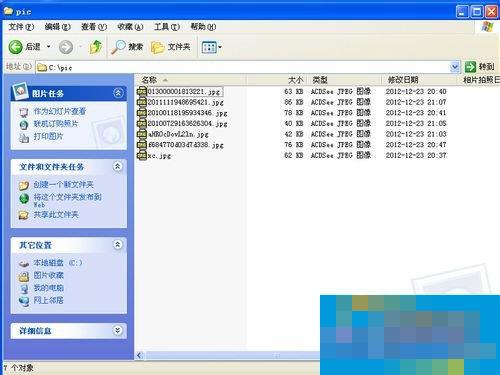Open the File (文件) menu
Image resolution: width=500 pixels, height=375 pixels.
click(21, 27)
